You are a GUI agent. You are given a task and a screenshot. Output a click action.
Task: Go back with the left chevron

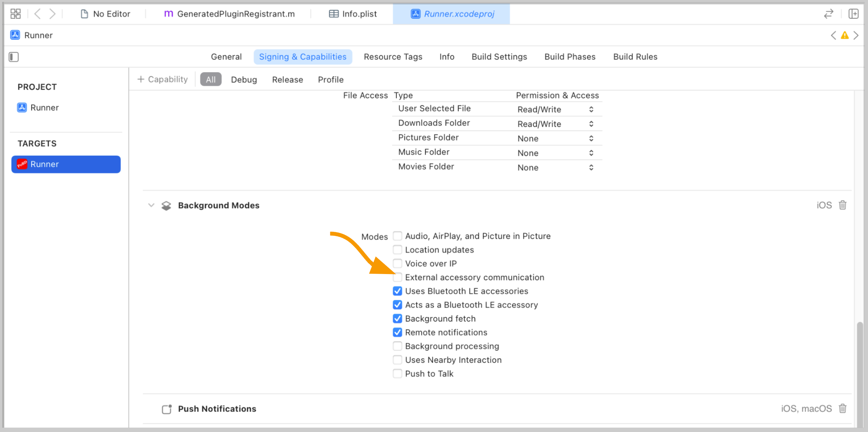[x=38, y=14]
